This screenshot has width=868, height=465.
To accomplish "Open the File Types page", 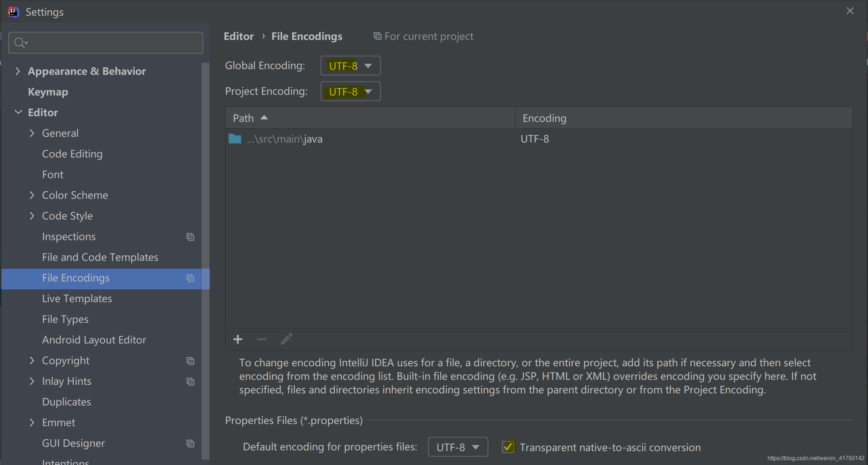I will [65, 319].
